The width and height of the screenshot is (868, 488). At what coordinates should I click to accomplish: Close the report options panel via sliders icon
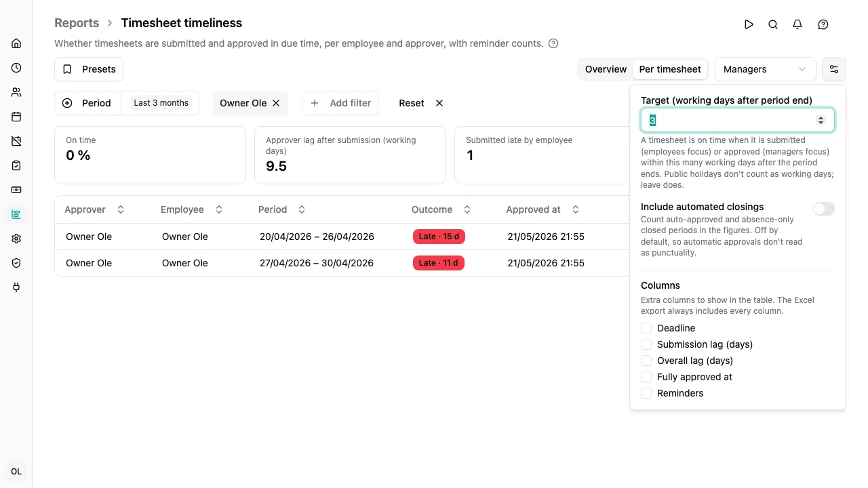834,69
